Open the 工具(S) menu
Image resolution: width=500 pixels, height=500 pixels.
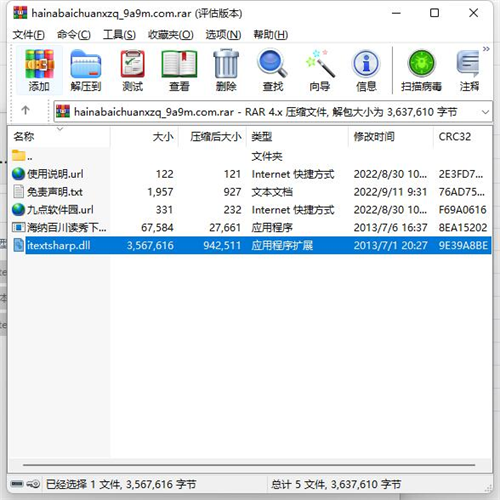[x=119, y=35]
